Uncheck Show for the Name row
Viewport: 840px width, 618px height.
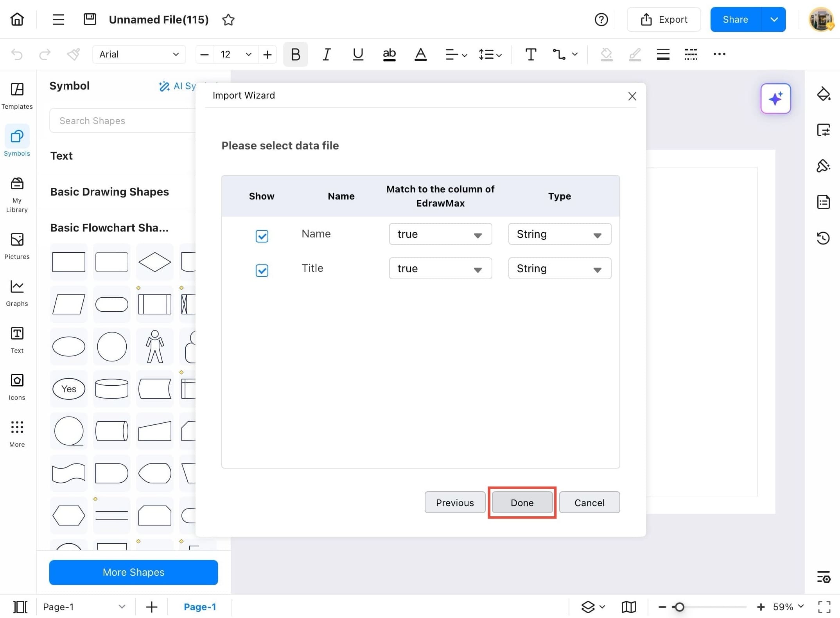262,236
